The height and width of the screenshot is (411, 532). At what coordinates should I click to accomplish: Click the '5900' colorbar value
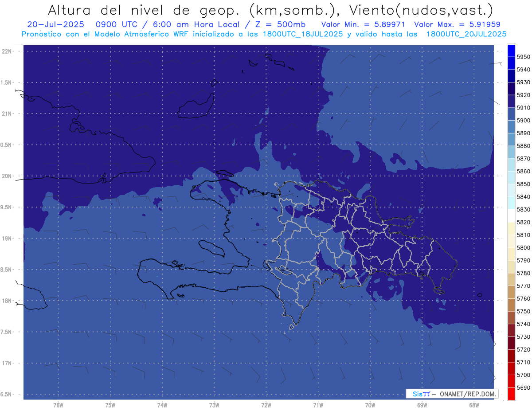pos(524,121)
